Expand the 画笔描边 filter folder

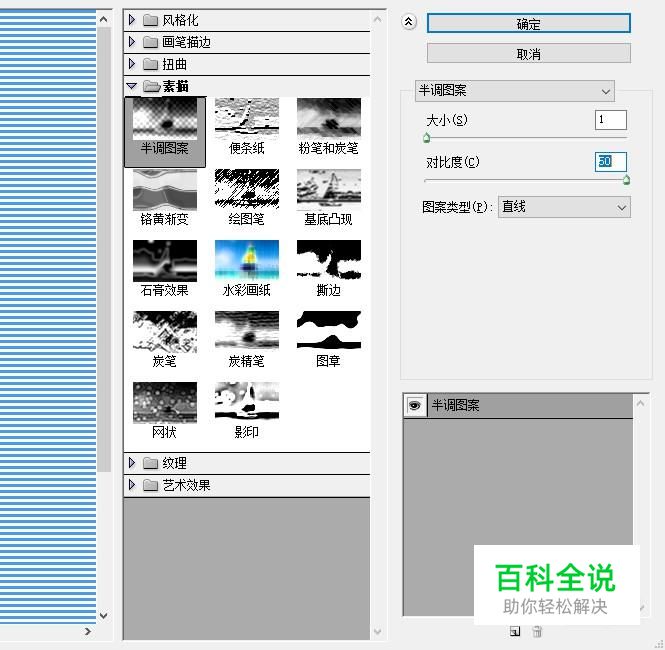coord(132,42)
